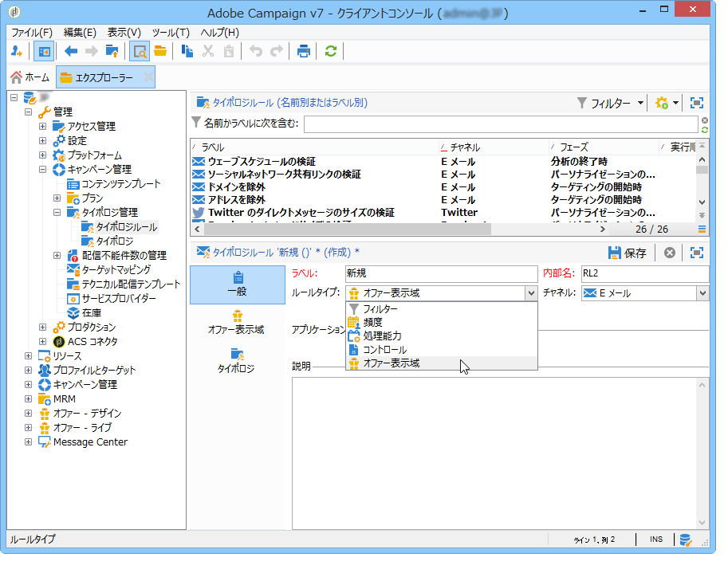Select フィルター in rule type list
This screenshot has width=728, height=565.
(441, 309)
